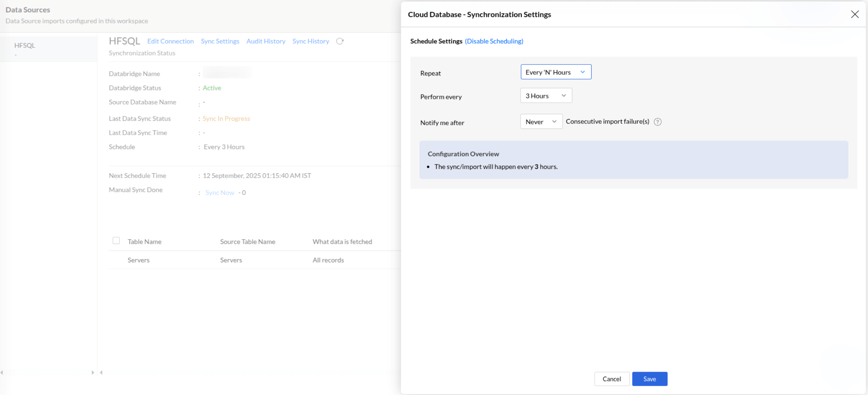Click the Disable Scheduling link

point(494,41)
